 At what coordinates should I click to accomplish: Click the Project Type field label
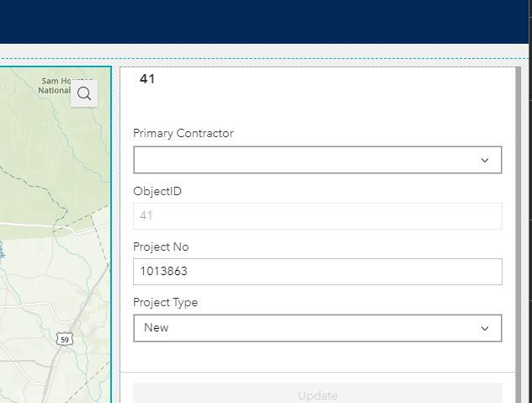tap(165, 302)
